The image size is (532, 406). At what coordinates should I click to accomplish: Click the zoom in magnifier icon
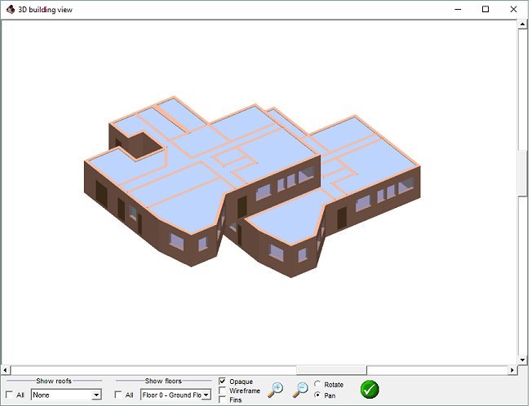[x=275, y=390]
